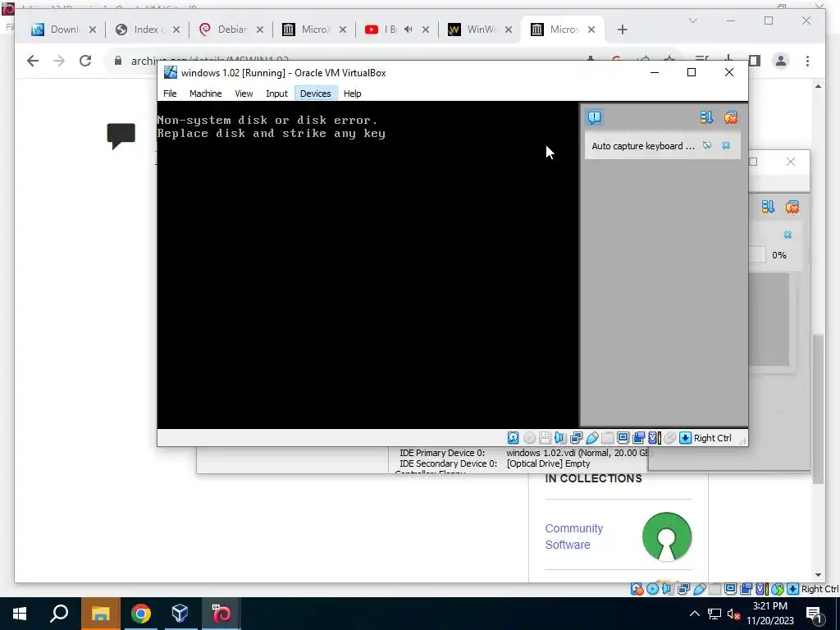Open the File menu of windows 1.02 VM
The width and height of the screenshot is (840, 630).
(x=170, y=94)
